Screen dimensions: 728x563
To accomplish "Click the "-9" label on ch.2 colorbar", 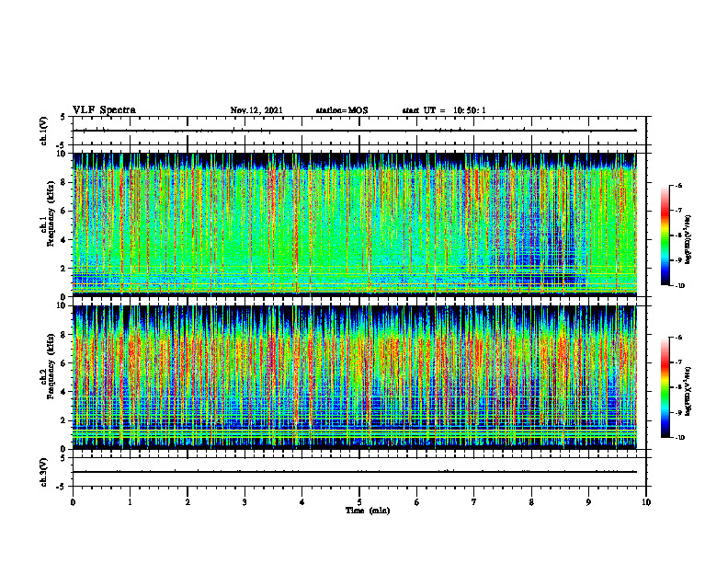I will coord(678,412).
